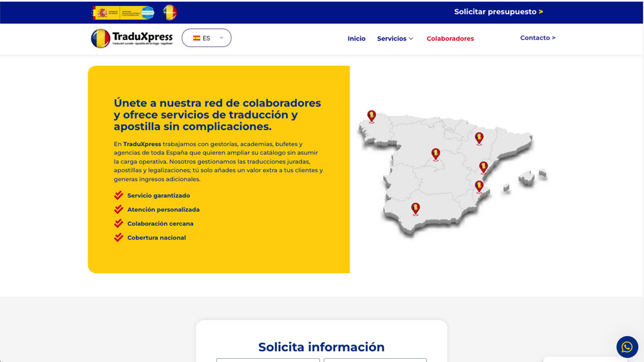Screen dimensions: 644x362
Task: Click the TraduXpress logo
Action: [x=133, y=39]
